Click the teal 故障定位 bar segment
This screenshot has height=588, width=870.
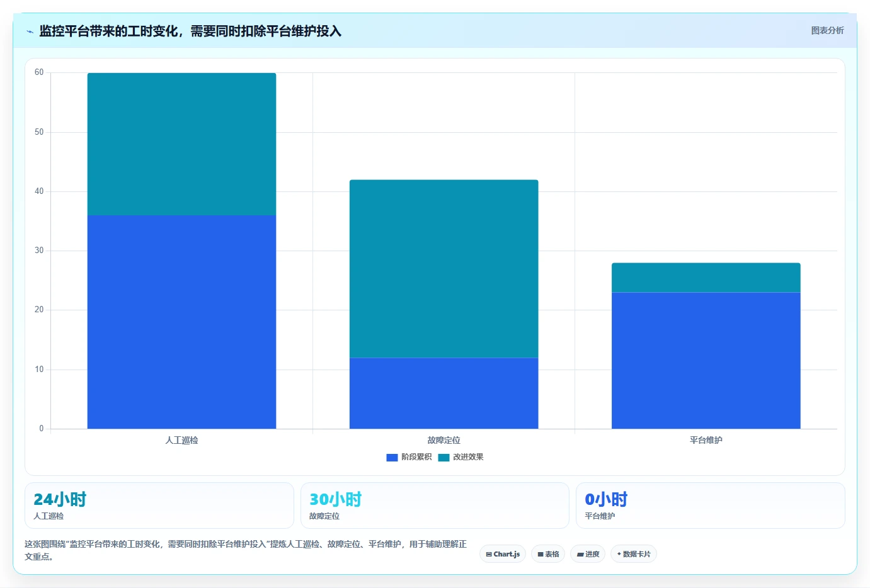[444, 269]
